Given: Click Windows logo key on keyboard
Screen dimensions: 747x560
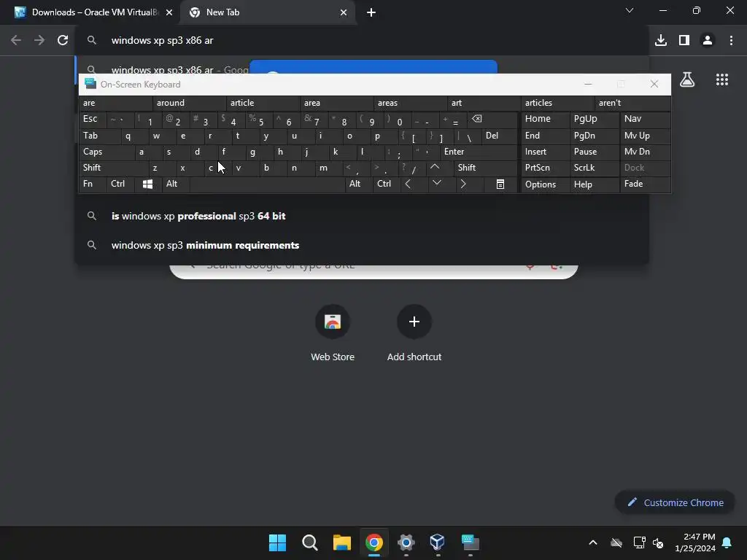Looking at the screenshot, I should point(147,184).
